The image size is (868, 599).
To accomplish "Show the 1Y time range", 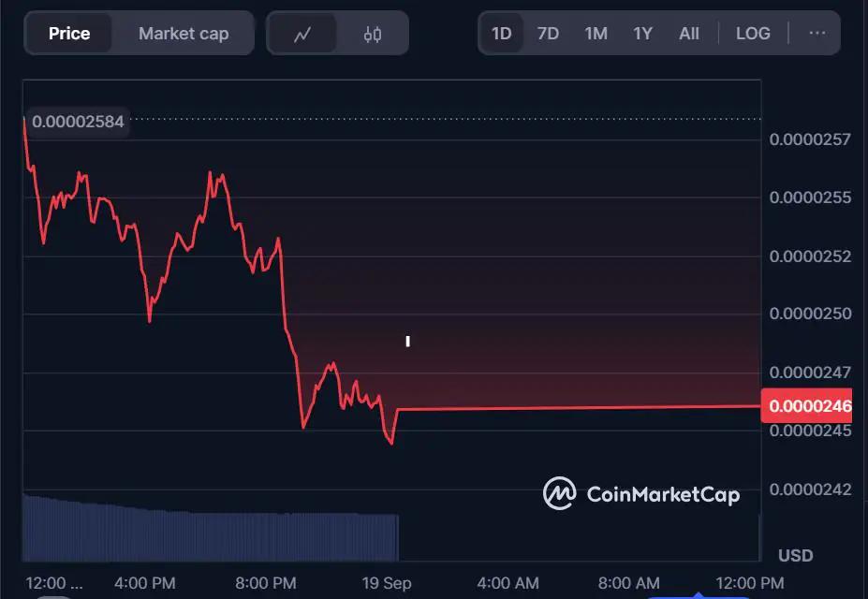I will (642, 34).
